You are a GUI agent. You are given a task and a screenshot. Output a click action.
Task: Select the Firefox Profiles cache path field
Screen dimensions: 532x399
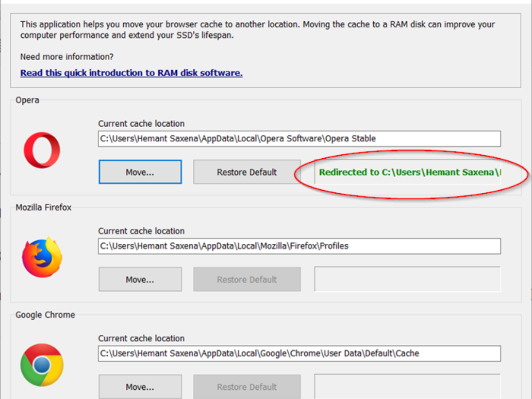point(299,246)
